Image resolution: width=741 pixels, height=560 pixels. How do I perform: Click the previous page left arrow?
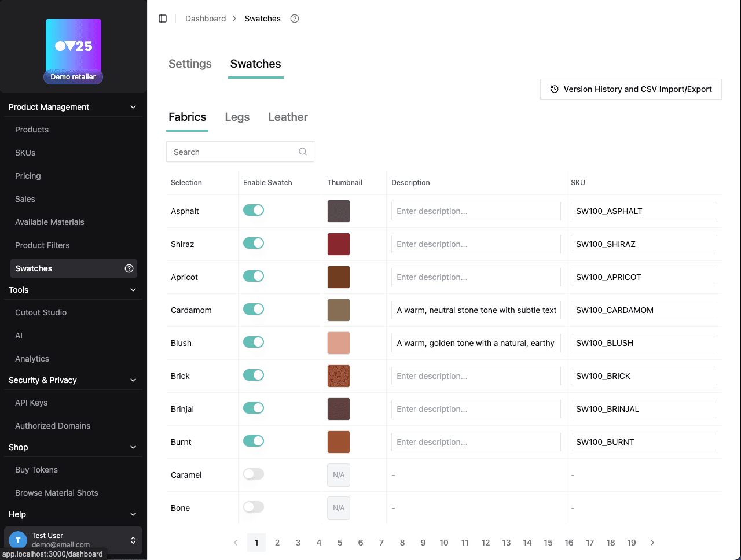236,543
